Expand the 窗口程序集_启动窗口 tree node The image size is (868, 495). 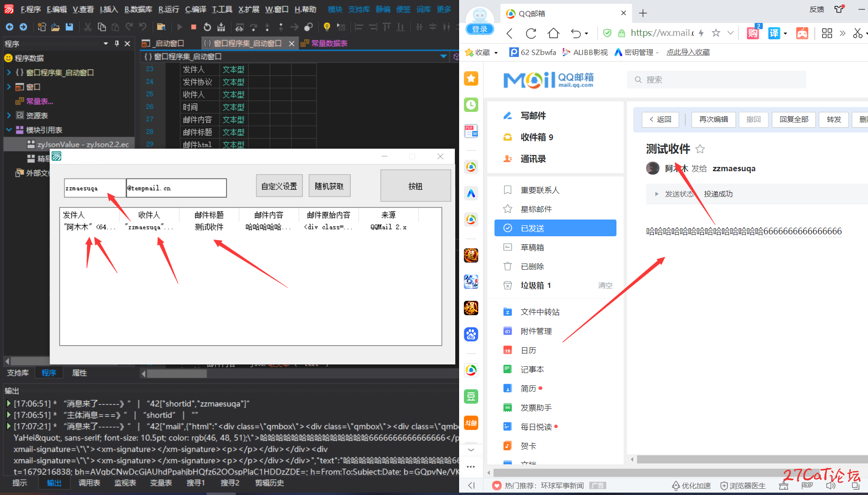(x=9, y=72)
